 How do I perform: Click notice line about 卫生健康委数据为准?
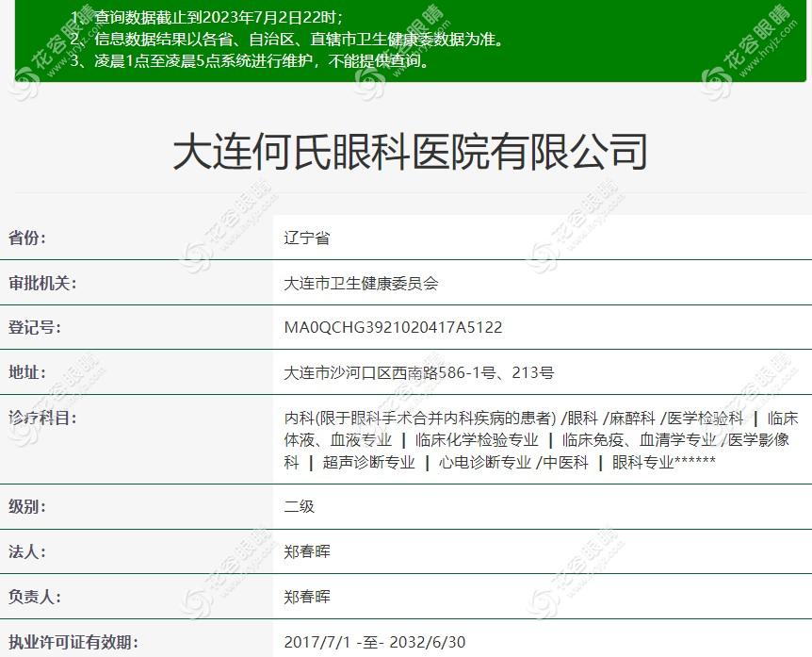287,40
